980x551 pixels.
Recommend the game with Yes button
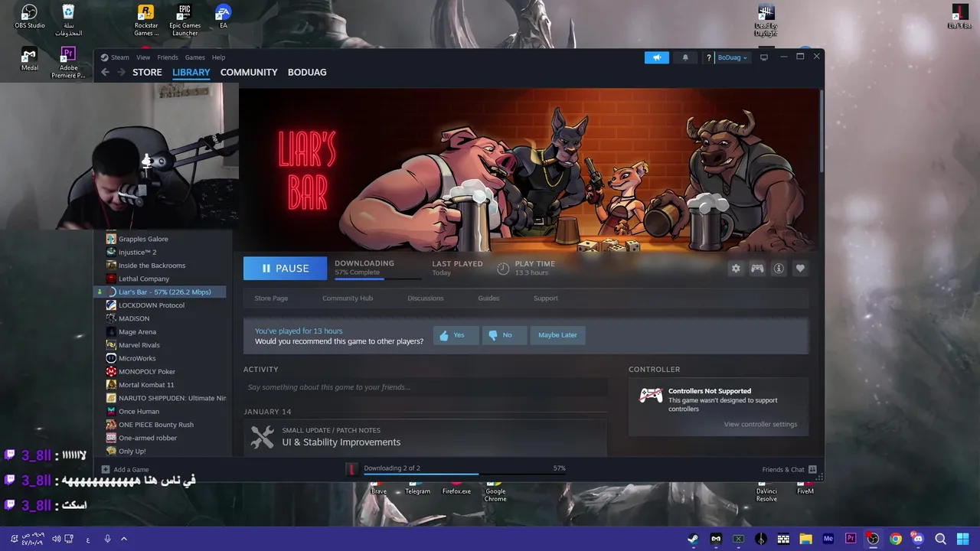pyautogui.click(x=456, y=335)
